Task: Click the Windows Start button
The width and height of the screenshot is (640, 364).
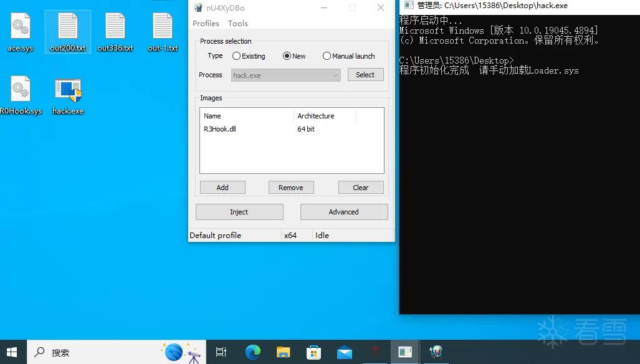Action: pos(12,352)
